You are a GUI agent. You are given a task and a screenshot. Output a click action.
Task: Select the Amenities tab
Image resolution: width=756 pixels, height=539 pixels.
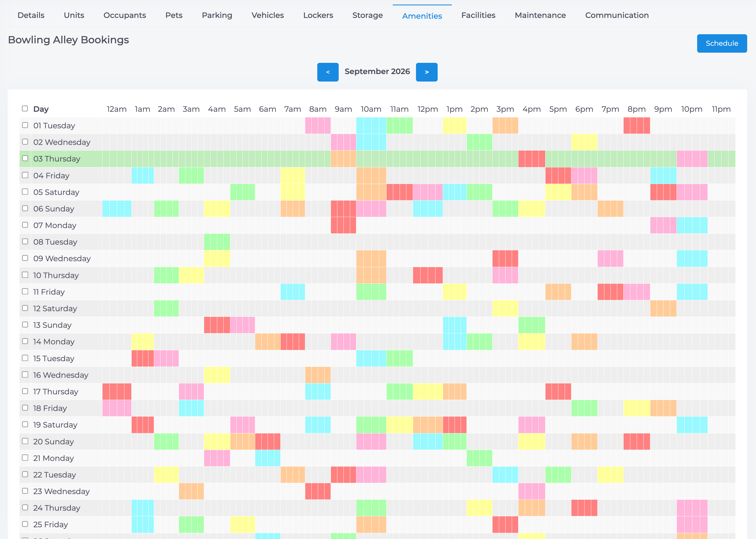(422, 16)
